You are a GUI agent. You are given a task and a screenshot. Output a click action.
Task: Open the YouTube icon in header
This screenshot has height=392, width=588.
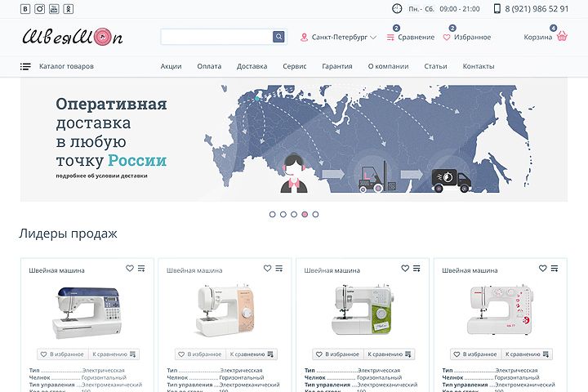click(x=54, y=9)
